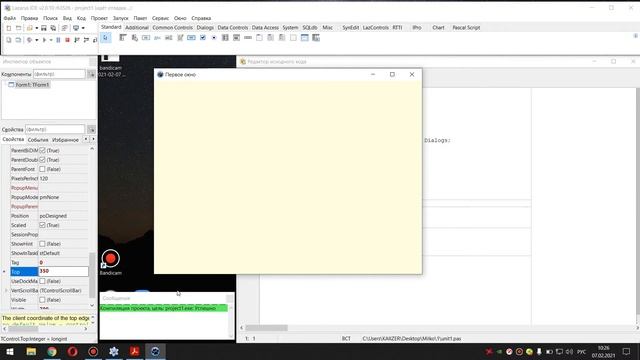Click the source editor horizontal scrollbar thumb
640x360 pixels.
point(267,328)
